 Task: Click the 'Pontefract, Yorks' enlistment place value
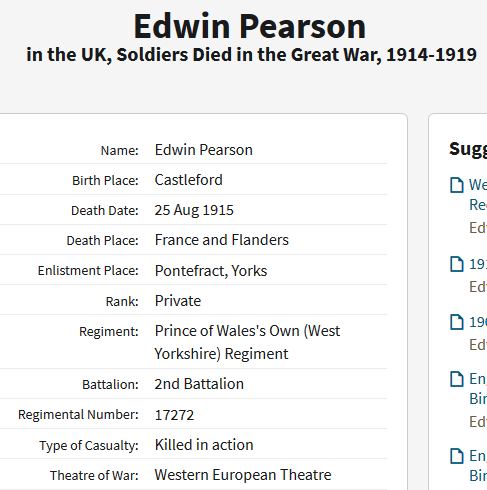211,271
